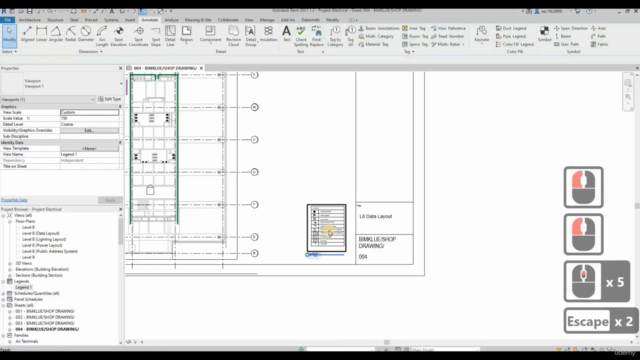The image size is (640, 360).
Task: Run Check Spelling
Action: pos(301,36)
